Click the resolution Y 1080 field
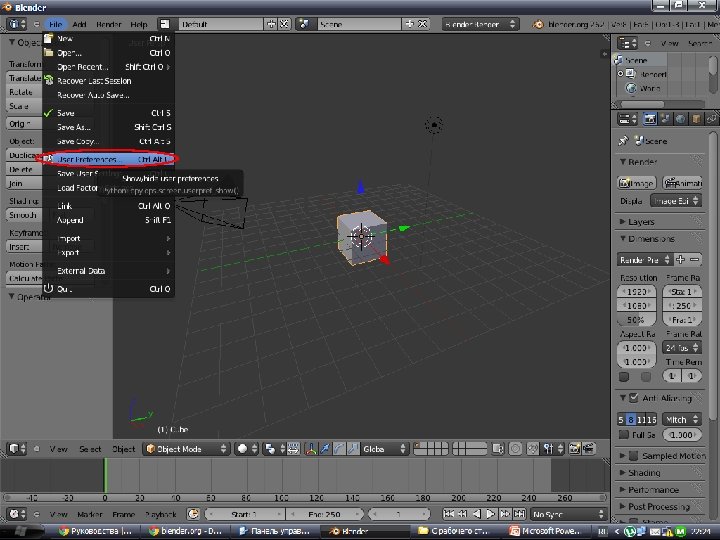The image size is (720, 540). (x=636, y=305)
